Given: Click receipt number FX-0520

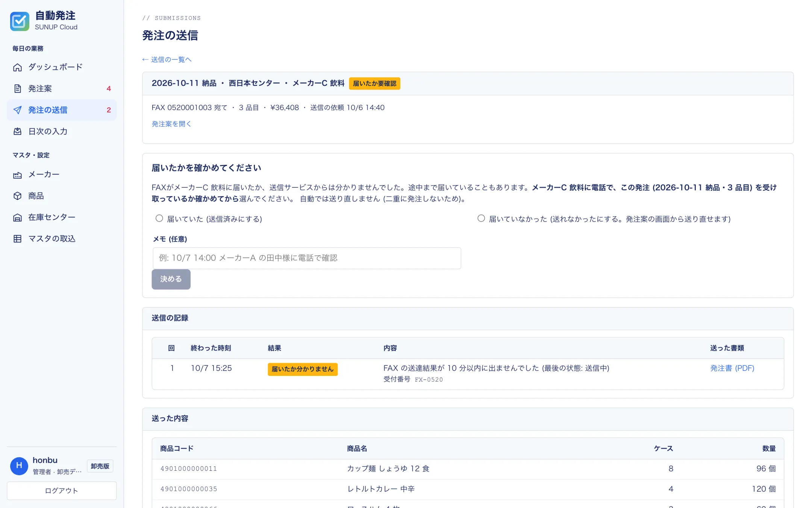Looking at the screenshot, I should pos(429,380).
